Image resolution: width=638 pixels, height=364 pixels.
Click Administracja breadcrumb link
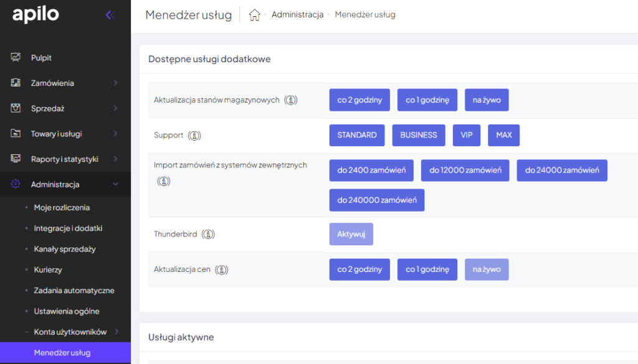(297, 15)
